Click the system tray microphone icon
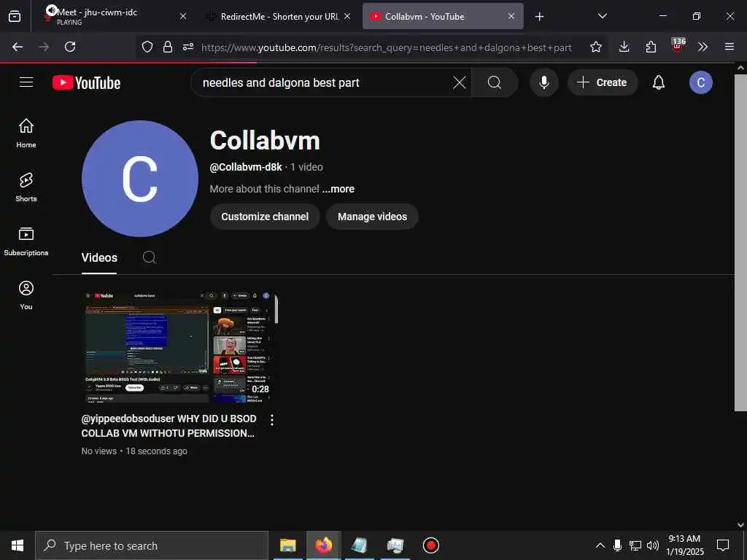Screen dimensions: 747x560 coord(617,545)
